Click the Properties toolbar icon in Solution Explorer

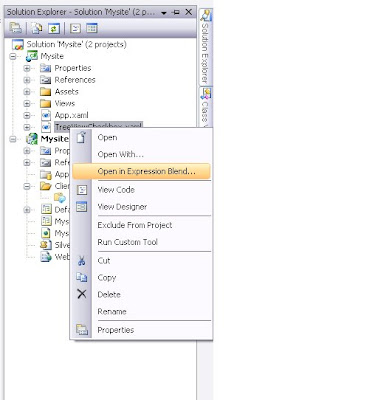coord(15,28)
